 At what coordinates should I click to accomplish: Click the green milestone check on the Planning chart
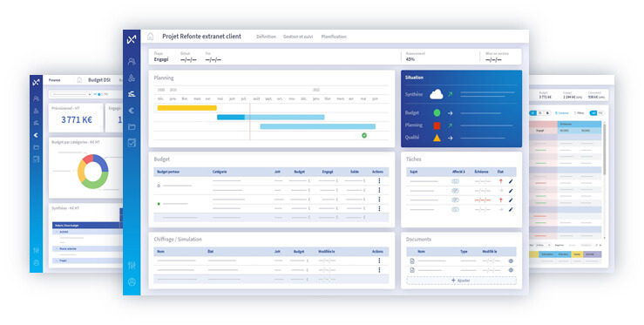364,135
